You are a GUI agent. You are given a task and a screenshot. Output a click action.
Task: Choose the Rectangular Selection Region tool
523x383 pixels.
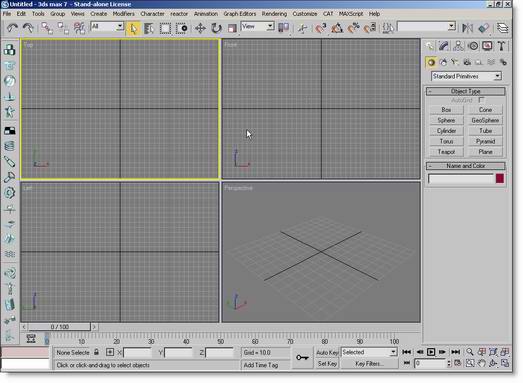[x=165, y=28]
